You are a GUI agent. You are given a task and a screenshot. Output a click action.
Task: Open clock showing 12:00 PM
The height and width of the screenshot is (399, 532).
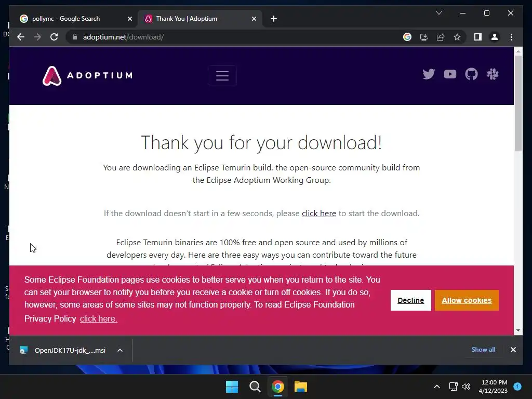(493, 387)
